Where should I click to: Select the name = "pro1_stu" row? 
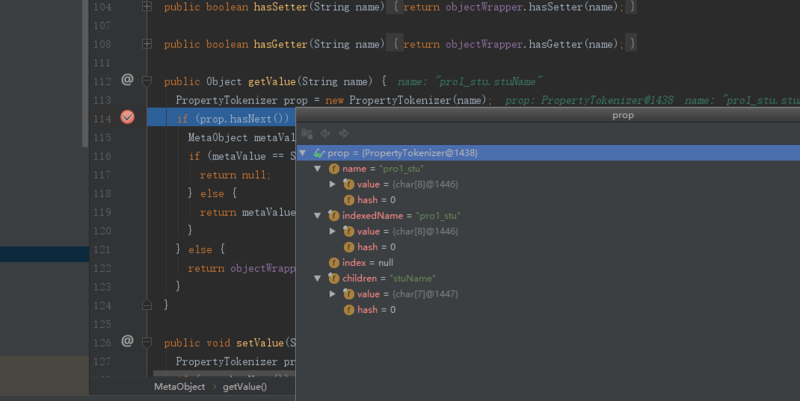tap(548, 169)
